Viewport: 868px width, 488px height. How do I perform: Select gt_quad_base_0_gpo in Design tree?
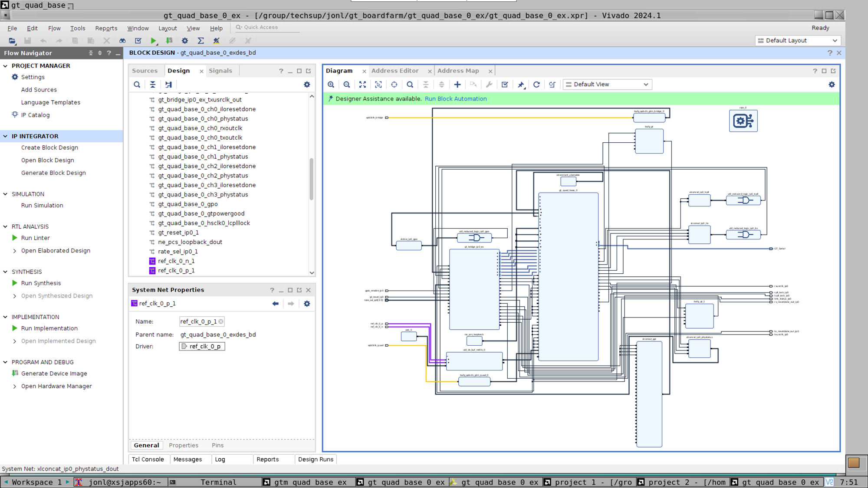188,204
